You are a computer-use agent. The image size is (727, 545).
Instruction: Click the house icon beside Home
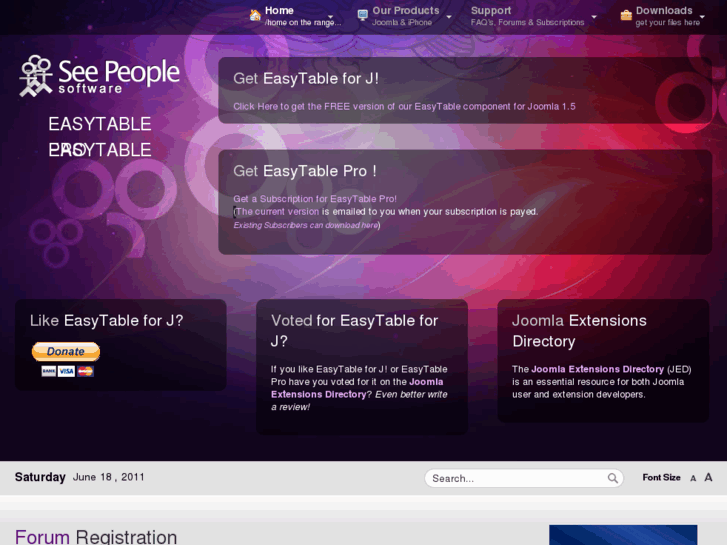click(255, 15)
